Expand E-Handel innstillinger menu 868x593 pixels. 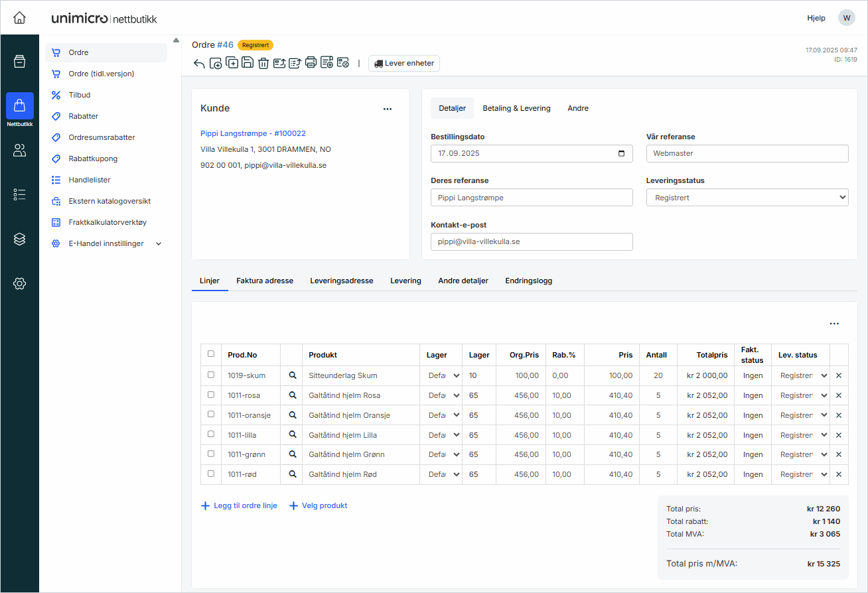[159, 243]
